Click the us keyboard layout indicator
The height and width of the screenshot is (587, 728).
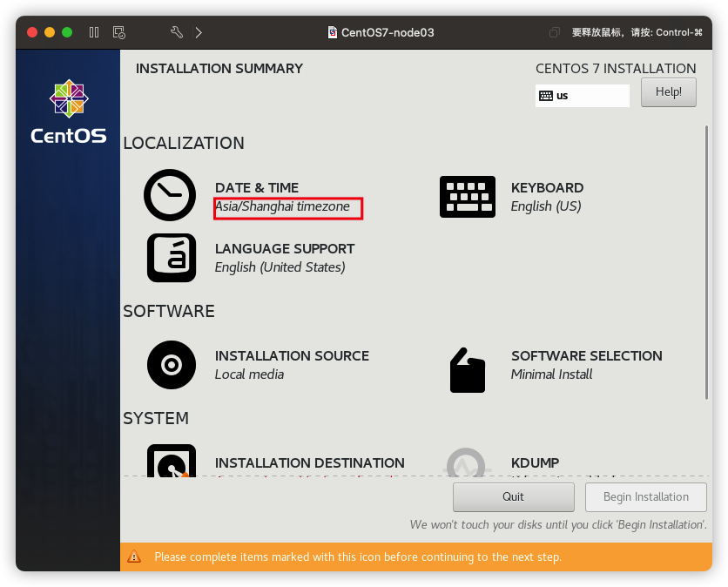click(x=583, y=96)
